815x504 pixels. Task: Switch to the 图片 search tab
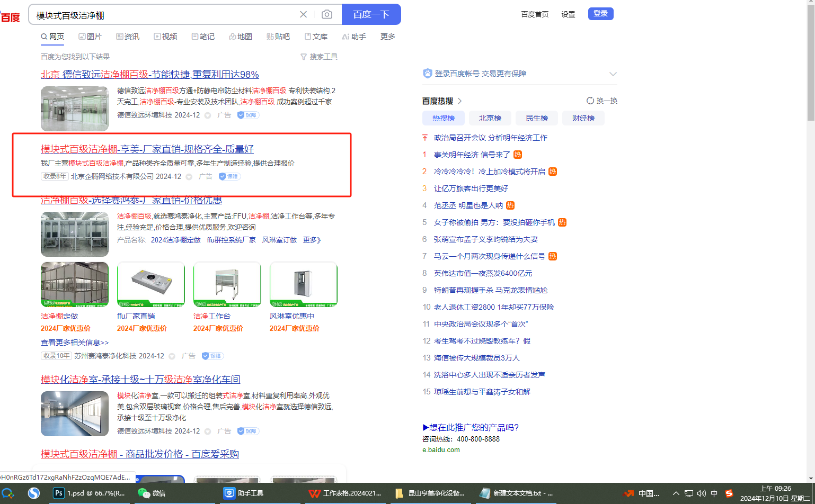coord(90,37)
